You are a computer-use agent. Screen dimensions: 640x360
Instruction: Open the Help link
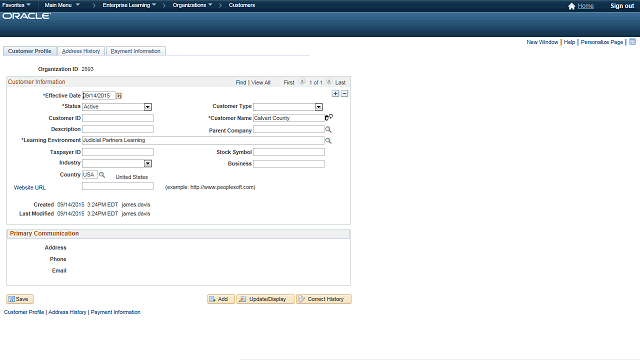click(569, 42)
